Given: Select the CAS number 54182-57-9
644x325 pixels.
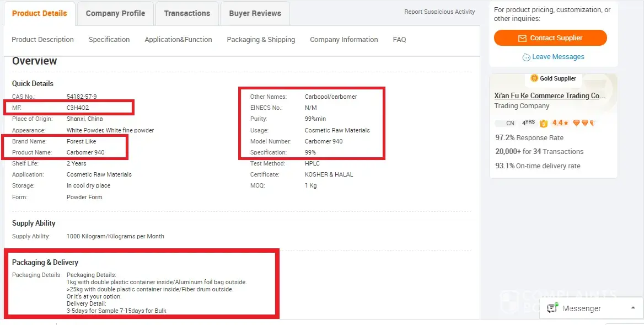Looking at the screenshot, I should (82, 97).
